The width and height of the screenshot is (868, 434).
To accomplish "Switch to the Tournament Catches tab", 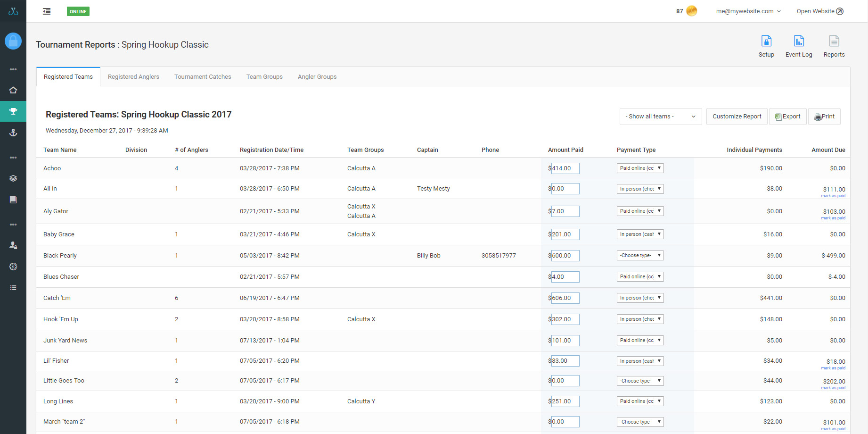I will coord(203,77).
